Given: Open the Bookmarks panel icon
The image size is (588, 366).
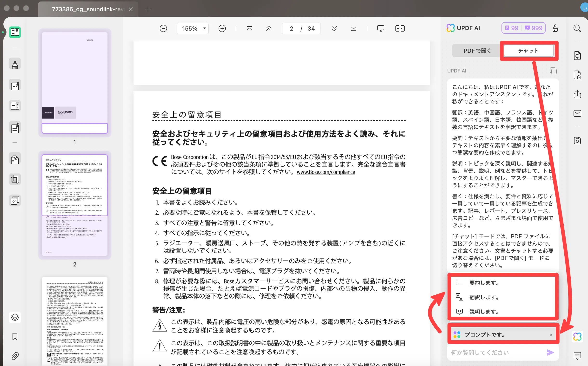Looking at the screenshot, I should (x=15, y=336).
